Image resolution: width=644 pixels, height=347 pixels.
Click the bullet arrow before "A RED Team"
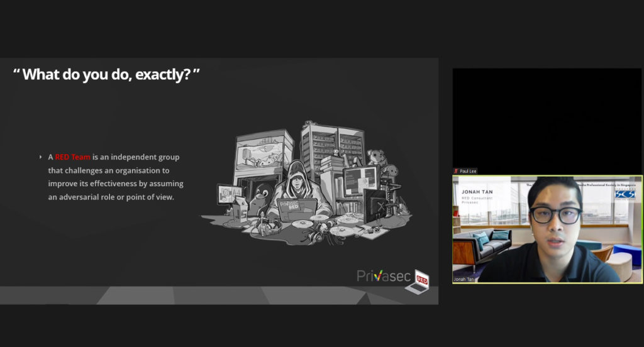40,157
